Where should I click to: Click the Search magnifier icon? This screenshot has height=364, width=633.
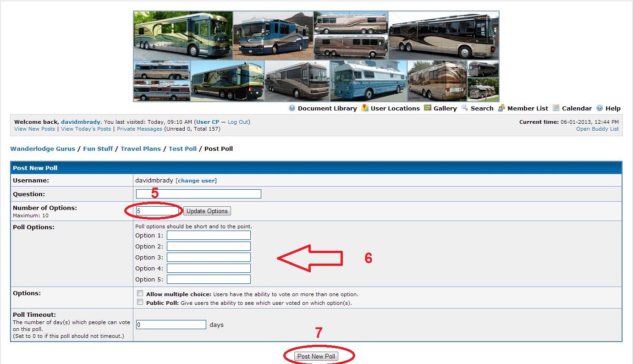(464, 108)
